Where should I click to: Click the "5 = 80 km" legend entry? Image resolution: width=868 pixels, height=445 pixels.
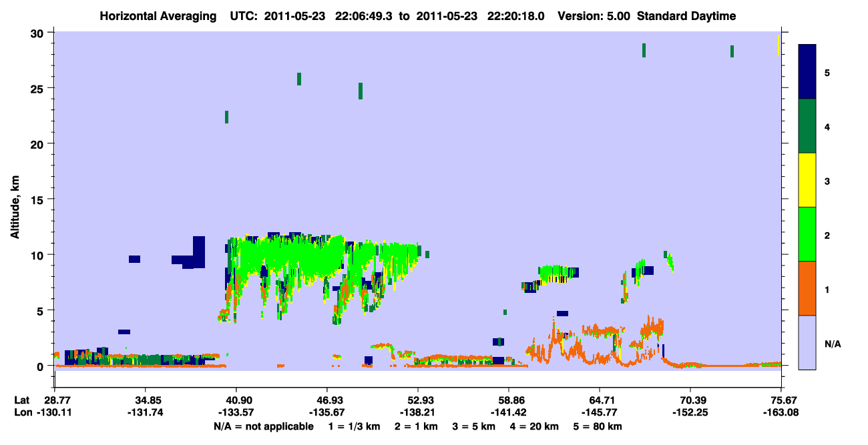[x=598, y=426]
